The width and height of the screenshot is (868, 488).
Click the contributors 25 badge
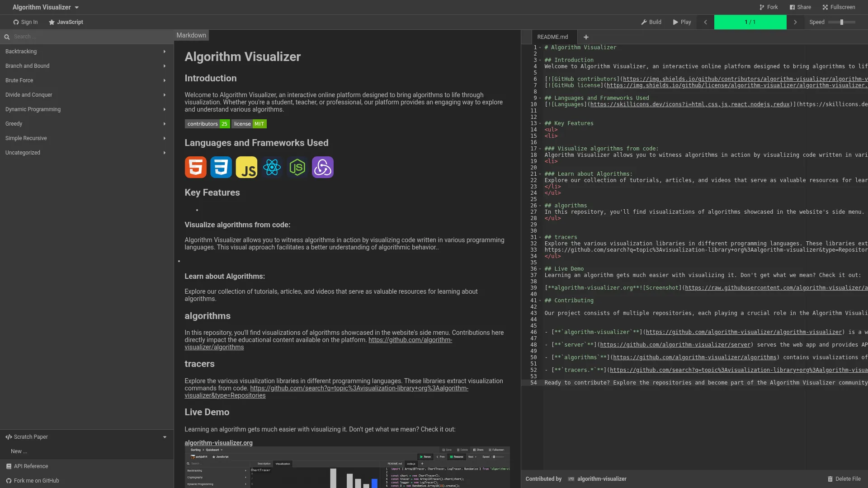207,124
